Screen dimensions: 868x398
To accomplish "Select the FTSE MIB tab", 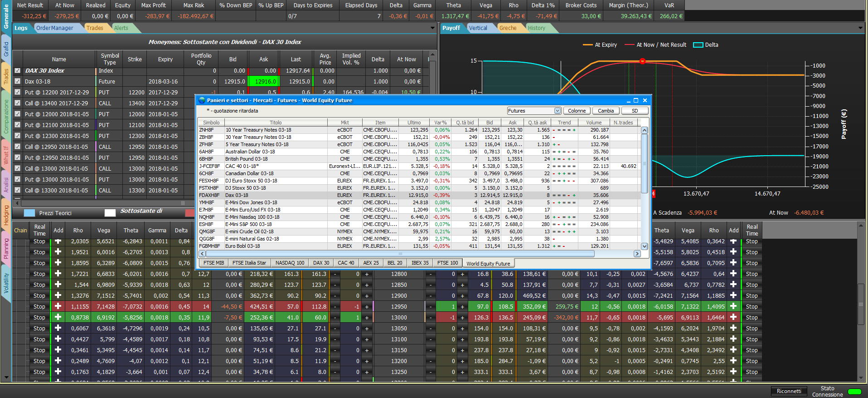I will 213,263.
